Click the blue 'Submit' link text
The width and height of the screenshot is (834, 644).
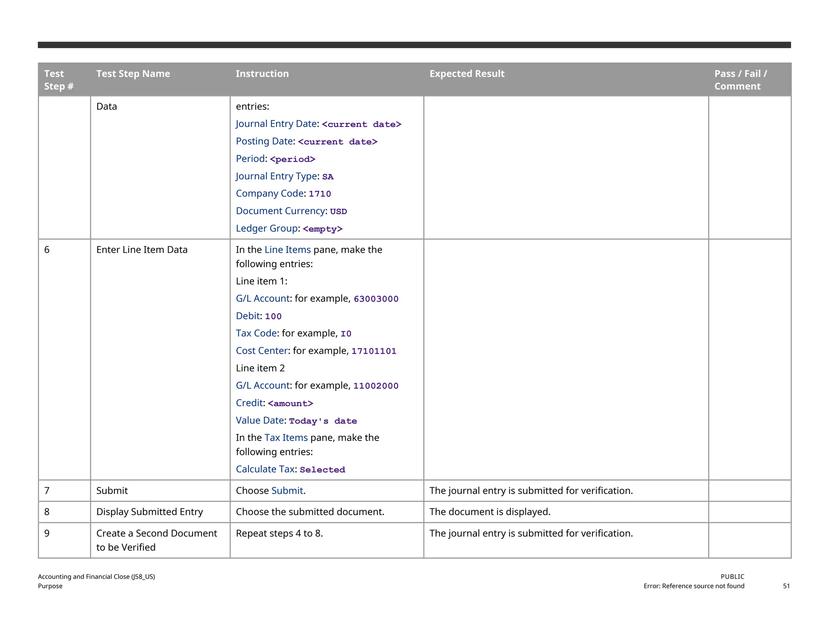287,491
